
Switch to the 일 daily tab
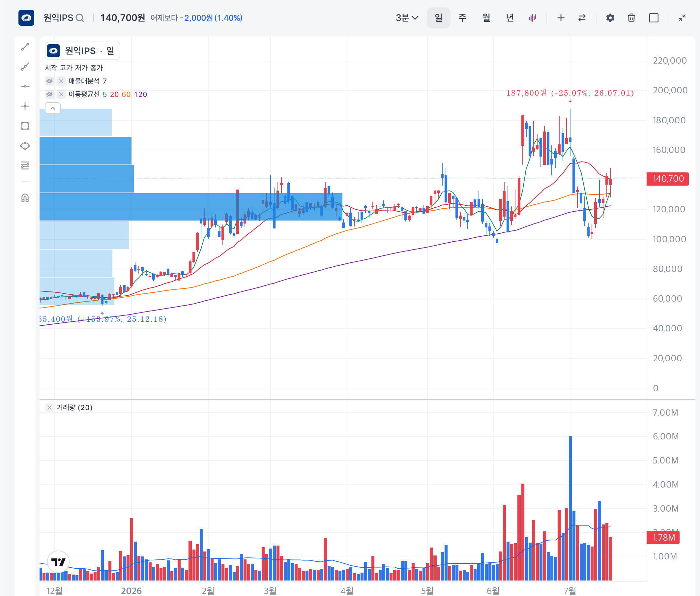[x=439, y=18]
